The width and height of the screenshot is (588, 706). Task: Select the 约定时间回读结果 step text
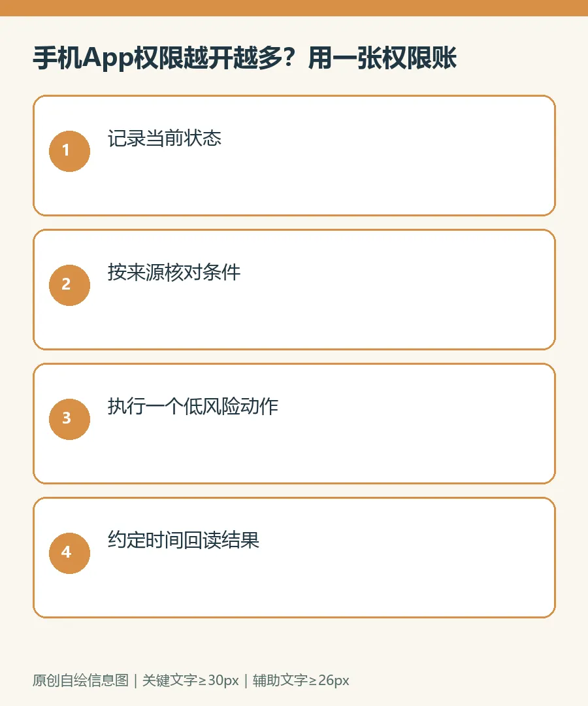[183, 540]
